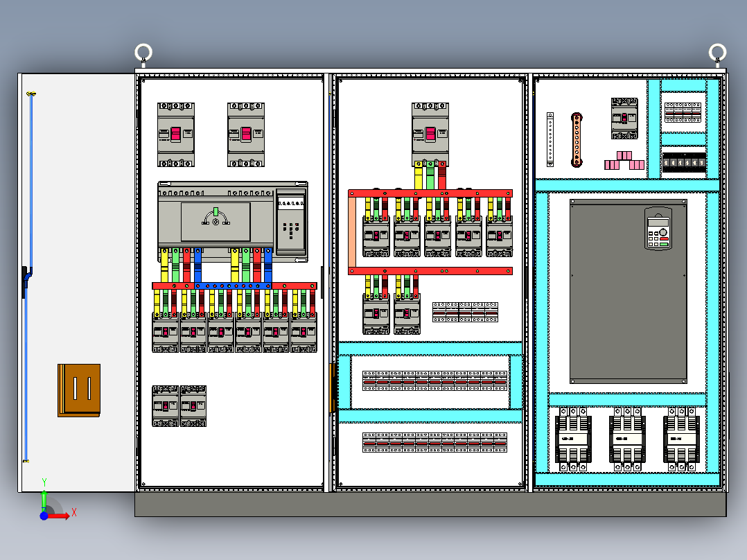The image size is (747, 560).
Task: Select the orange vertical busbar link in middle panel
Action: click(x=352, y=232)
